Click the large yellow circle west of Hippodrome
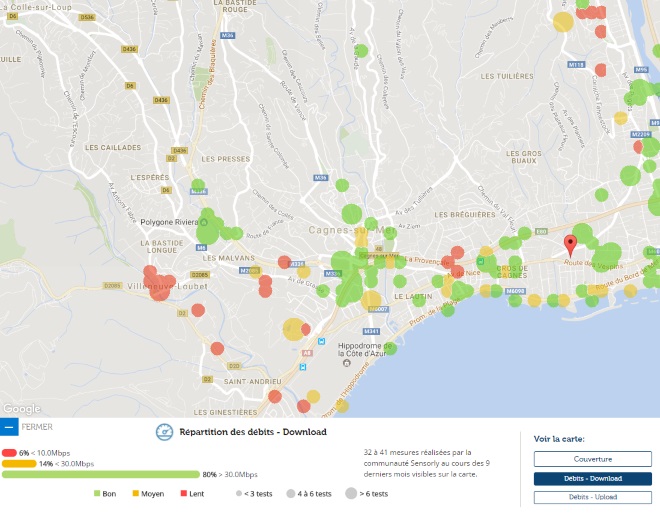 coord(293,328)
